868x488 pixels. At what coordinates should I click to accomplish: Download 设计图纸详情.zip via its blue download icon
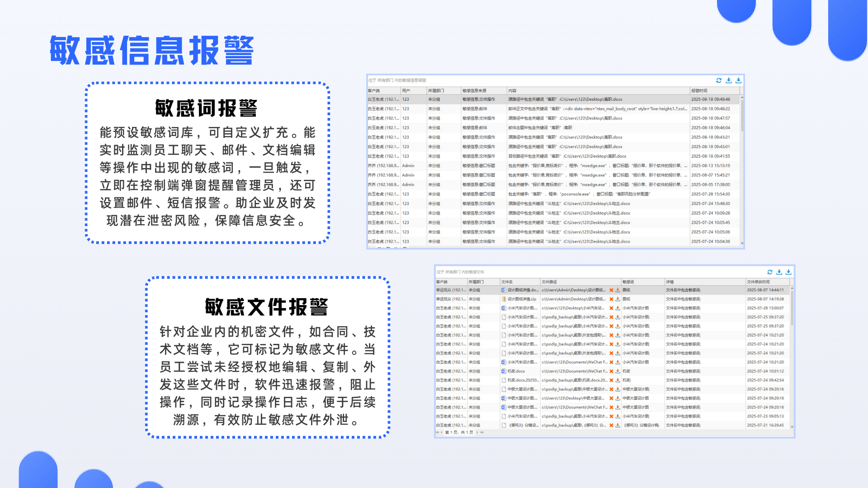coord(617,299)
